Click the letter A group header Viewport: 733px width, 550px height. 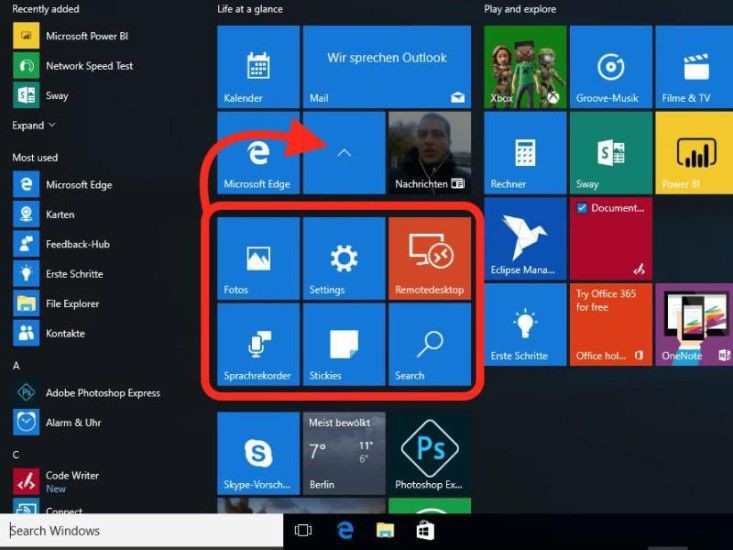point(16,365)
